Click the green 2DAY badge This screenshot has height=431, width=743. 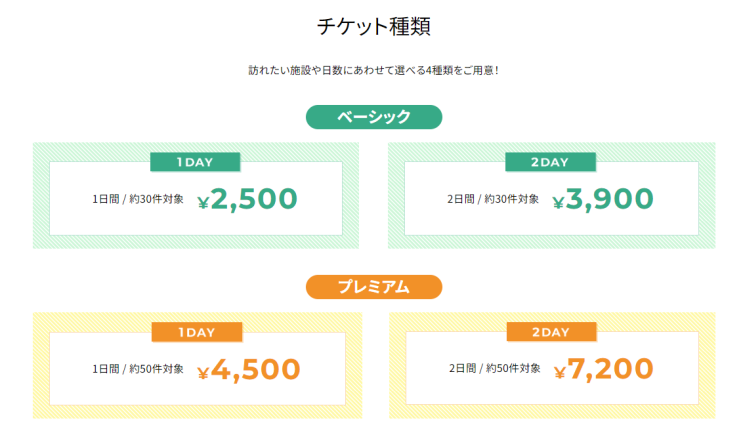click(550, 162)
